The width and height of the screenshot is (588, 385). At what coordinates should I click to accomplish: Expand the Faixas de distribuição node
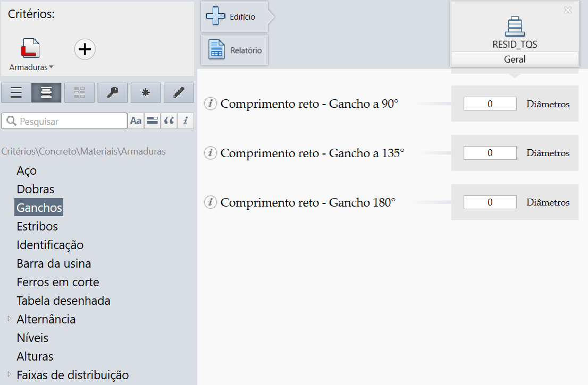pyautogui.click(x=9, y=374)
